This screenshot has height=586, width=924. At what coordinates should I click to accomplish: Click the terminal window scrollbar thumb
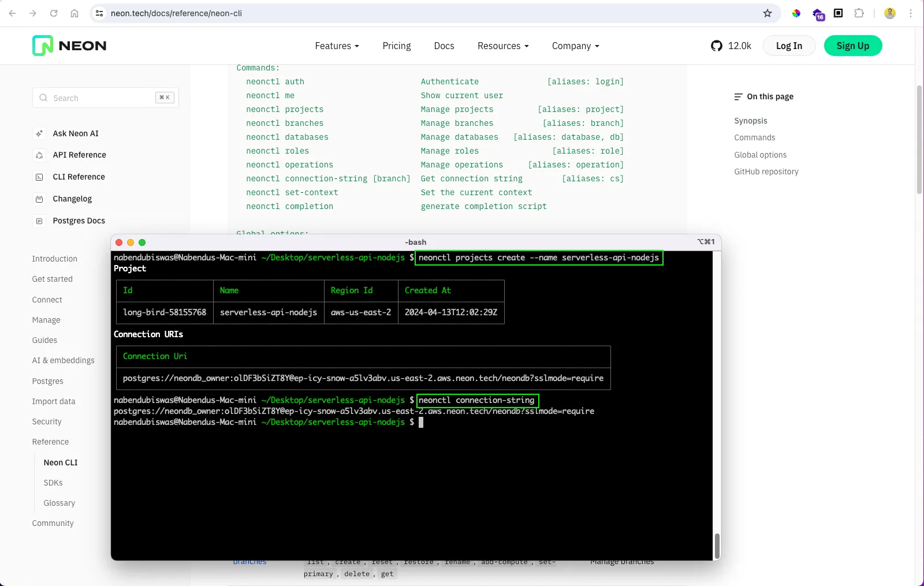tap(717, 546)
